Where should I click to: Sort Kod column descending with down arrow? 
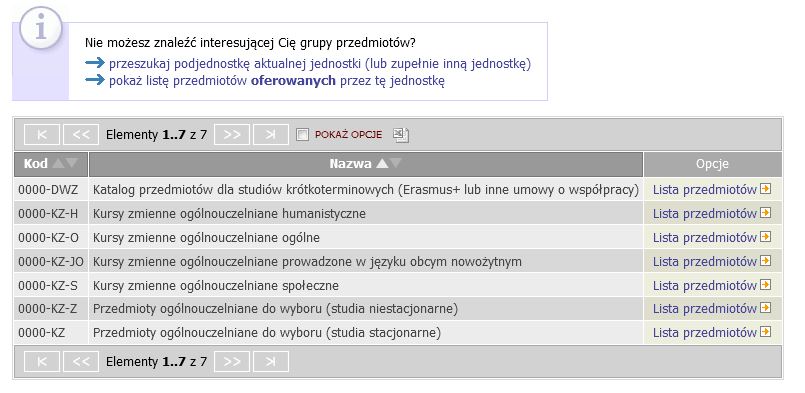click(72, 163)
